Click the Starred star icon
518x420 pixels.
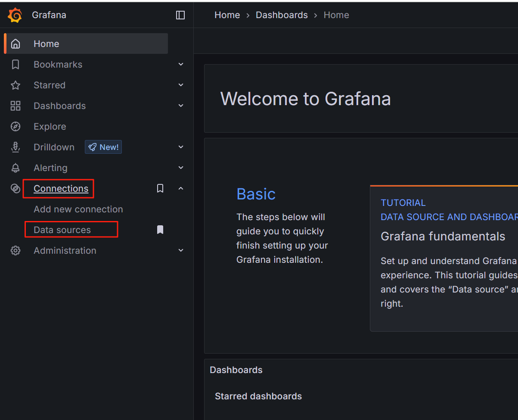point(16,85)
